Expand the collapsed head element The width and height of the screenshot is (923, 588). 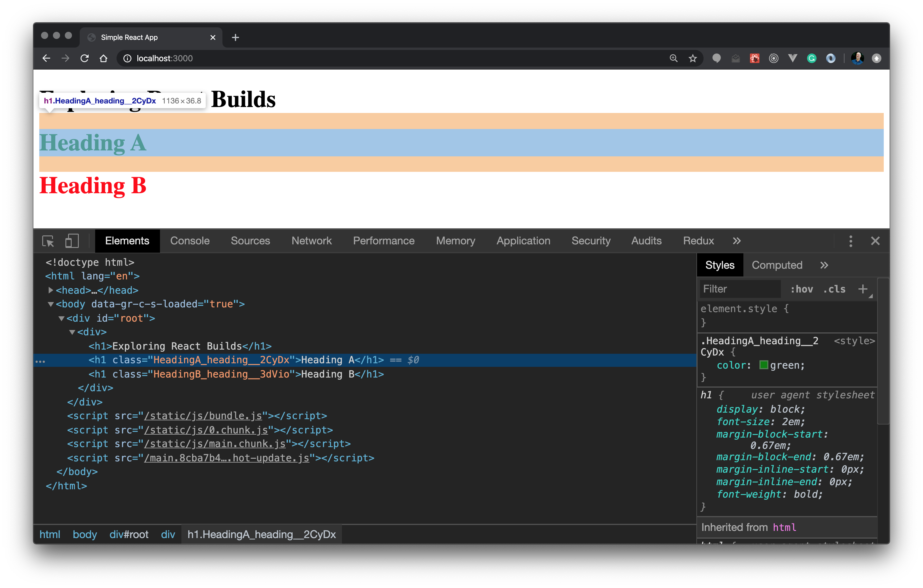pyautogui.click(x=51, y=290)
